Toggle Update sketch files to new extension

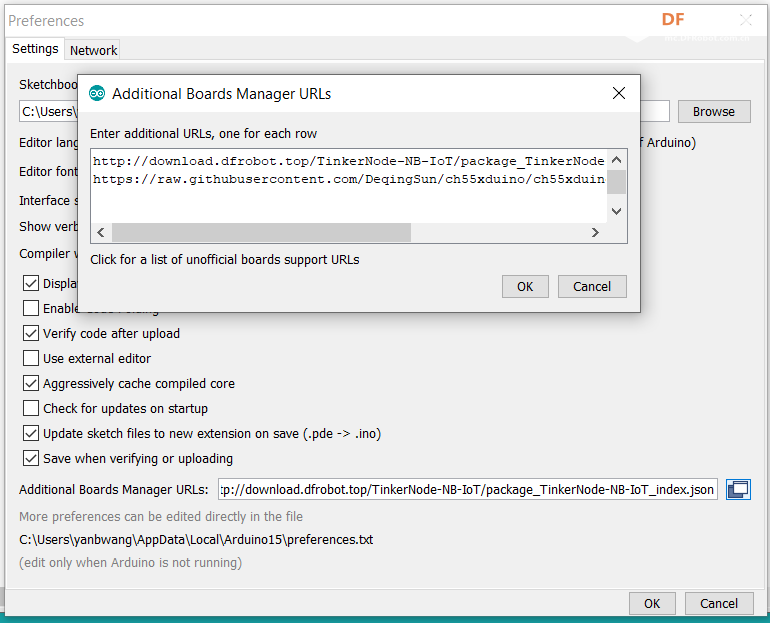click(31, 433)
